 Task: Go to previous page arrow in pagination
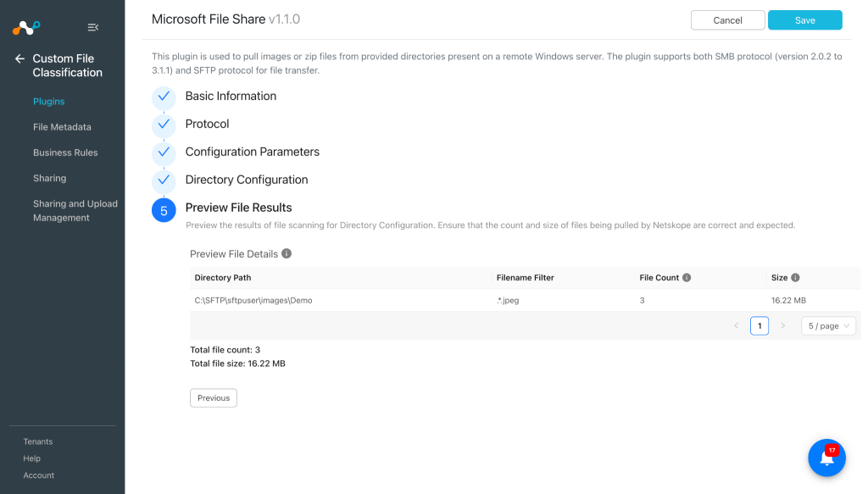(737, 326)
